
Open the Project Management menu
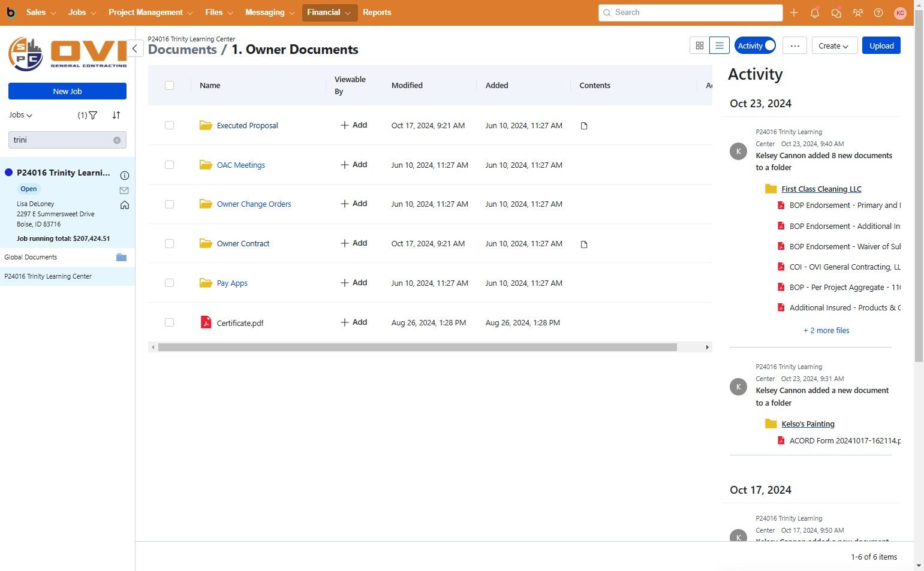[x=151, y=13]
